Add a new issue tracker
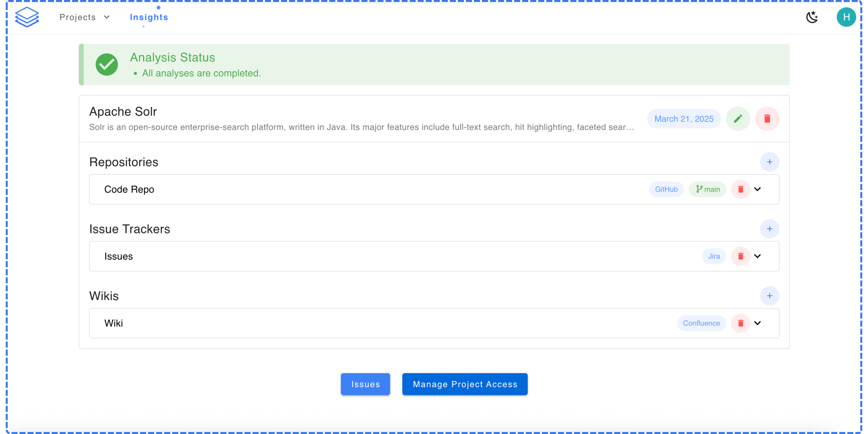This screenshot has width=868, height=434. tap(769, 229)
